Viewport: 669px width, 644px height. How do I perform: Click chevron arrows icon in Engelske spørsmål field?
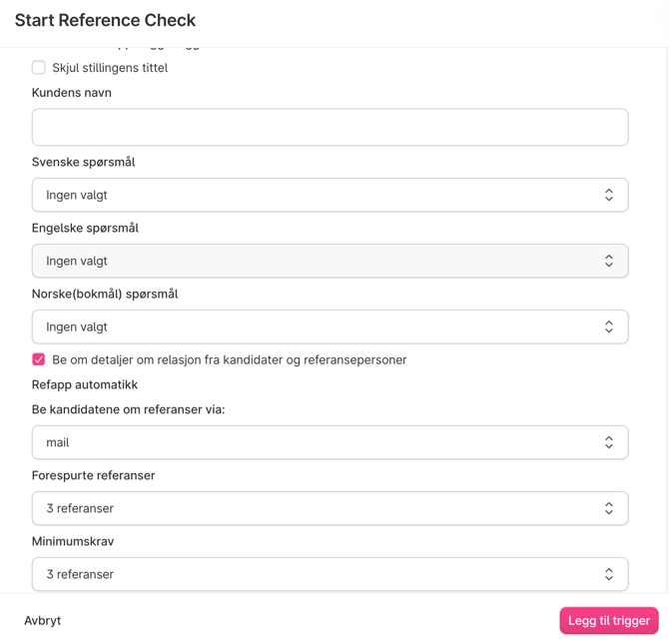[609, 261]
